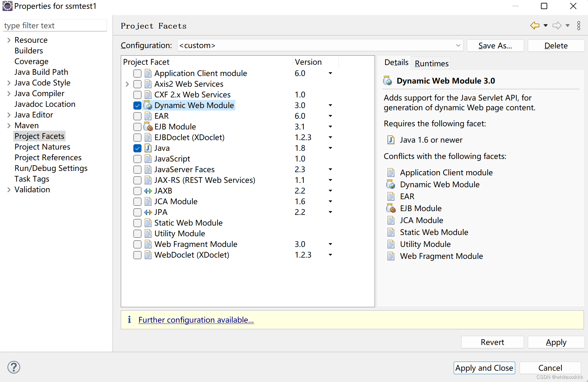Viewport: 588px width, 382px height.
Task: Enable the JavaScript facet checkbox
Action: [x=137, y=159]
